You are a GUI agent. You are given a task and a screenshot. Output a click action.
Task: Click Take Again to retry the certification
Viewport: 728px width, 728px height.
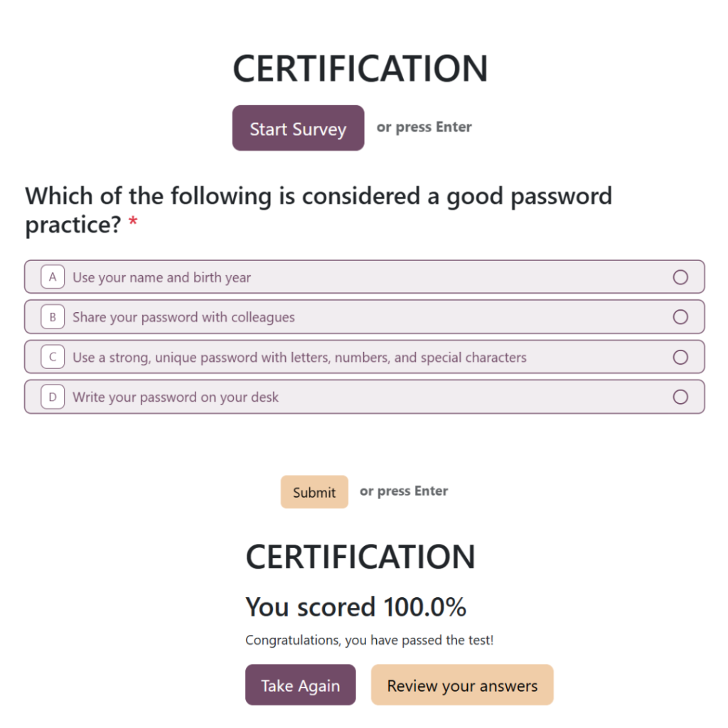(301, 685)
